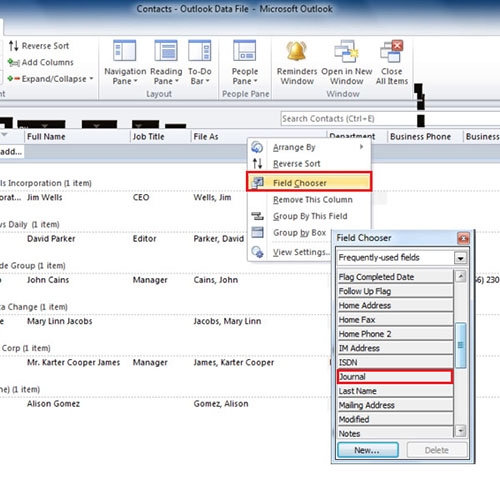Click the Incorporation (1 item) group header
The image size is (500, 500).
pyautogui.click(x=46, y=183)
